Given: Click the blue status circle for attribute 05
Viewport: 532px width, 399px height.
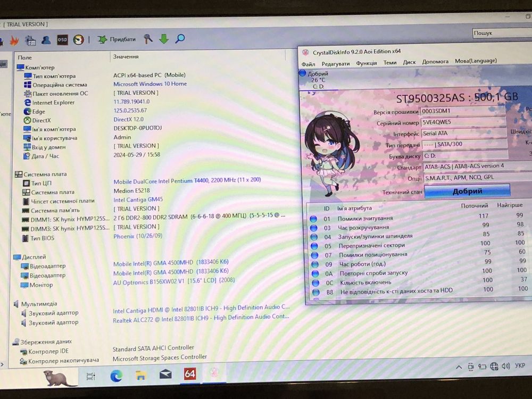Looking at the screenshot, I should [x=314, y=246].
